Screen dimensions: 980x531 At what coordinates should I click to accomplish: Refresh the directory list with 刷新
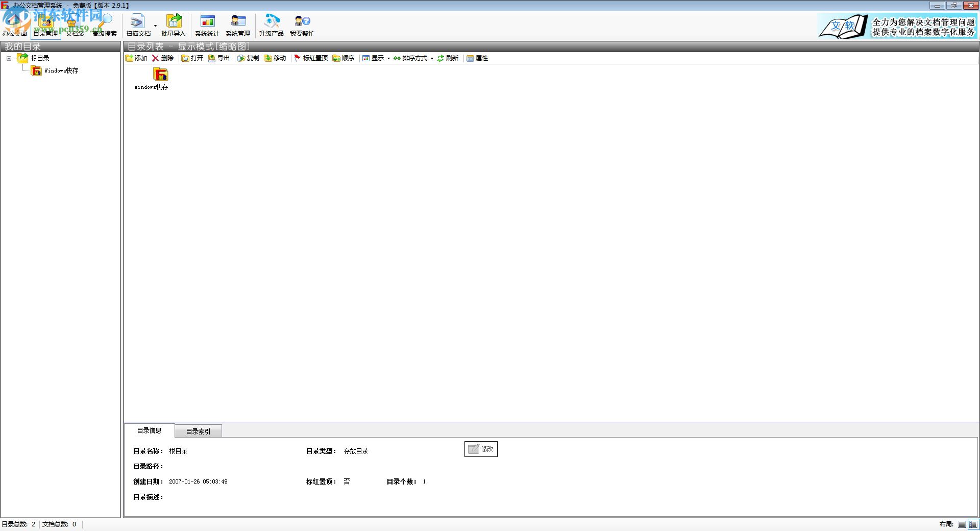[448, 58]
